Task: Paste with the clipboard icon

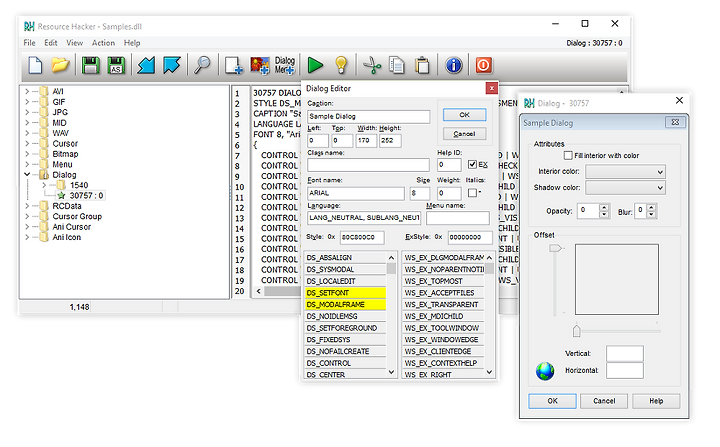Action: click(422, 65)
